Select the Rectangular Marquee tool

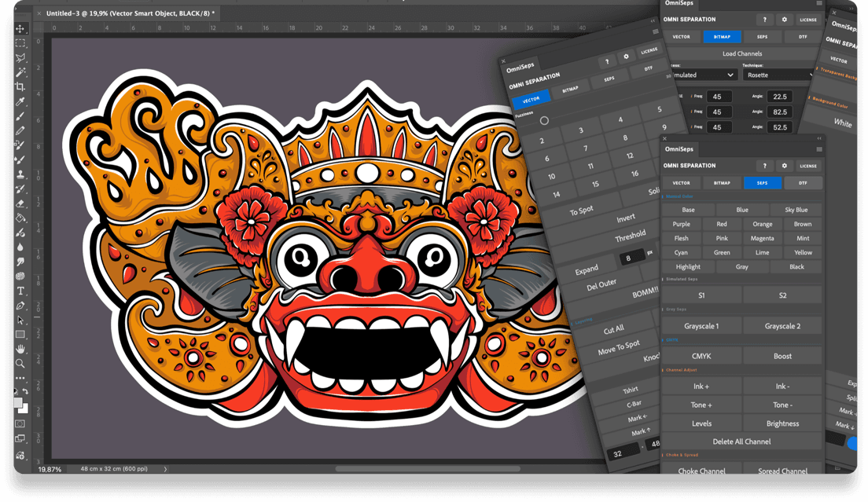pyautogui.click(x=20, y=43)
